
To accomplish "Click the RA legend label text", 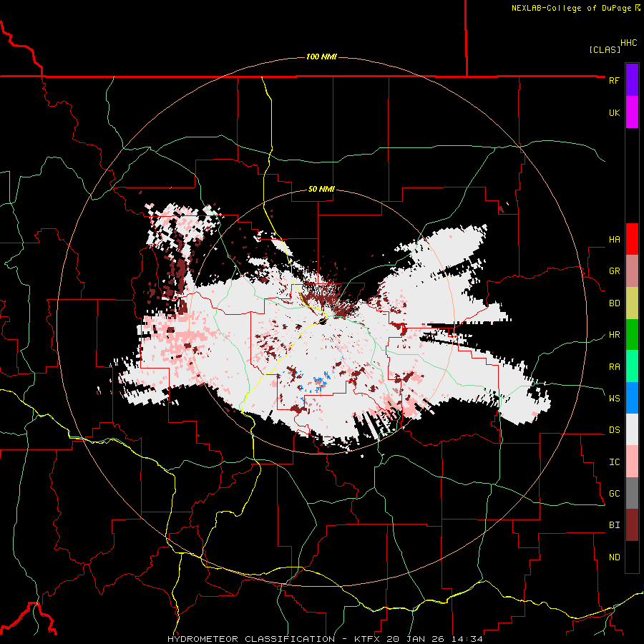I will pyautogui.click(x=614, y=367).
